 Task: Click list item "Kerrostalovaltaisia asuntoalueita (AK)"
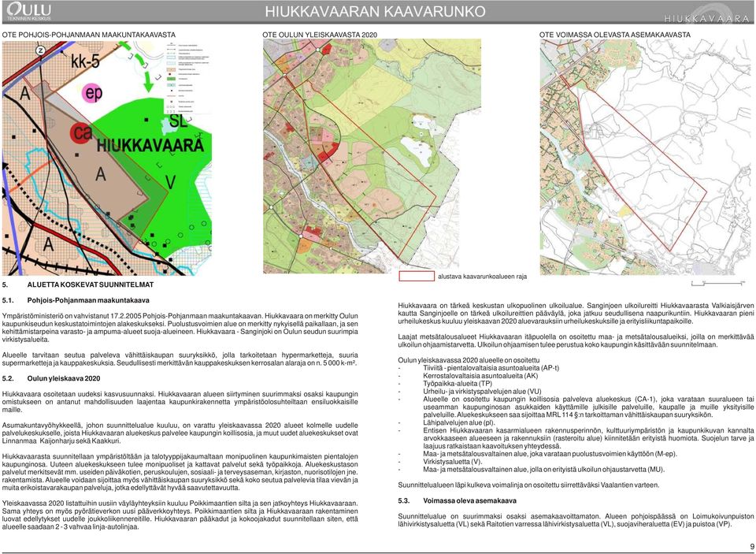click(x=480, y=375)
